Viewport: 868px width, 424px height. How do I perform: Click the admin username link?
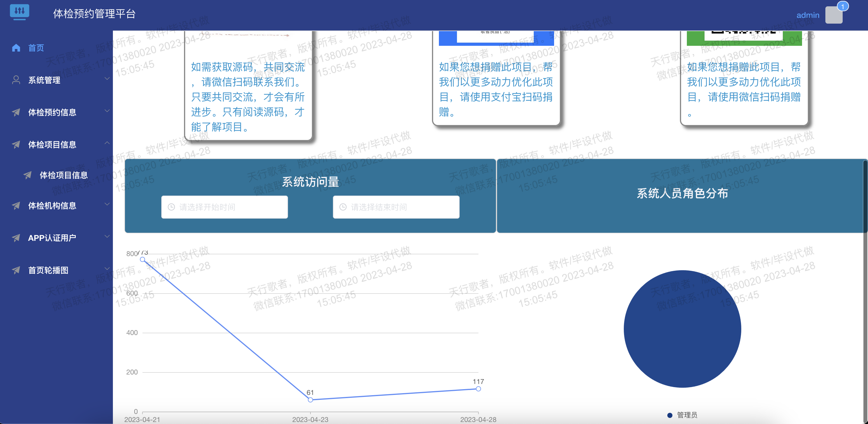808,15
